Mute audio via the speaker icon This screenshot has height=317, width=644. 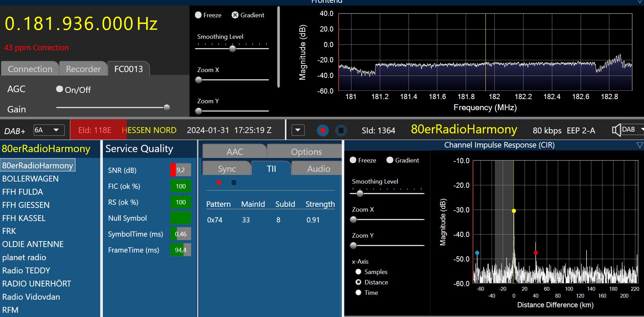pos(616,130)
